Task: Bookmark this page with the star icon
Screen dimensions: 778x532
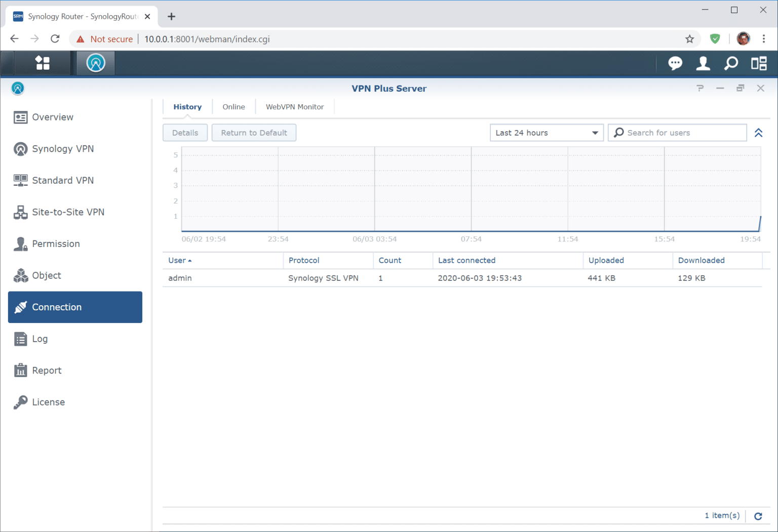Action: [689, 39]
